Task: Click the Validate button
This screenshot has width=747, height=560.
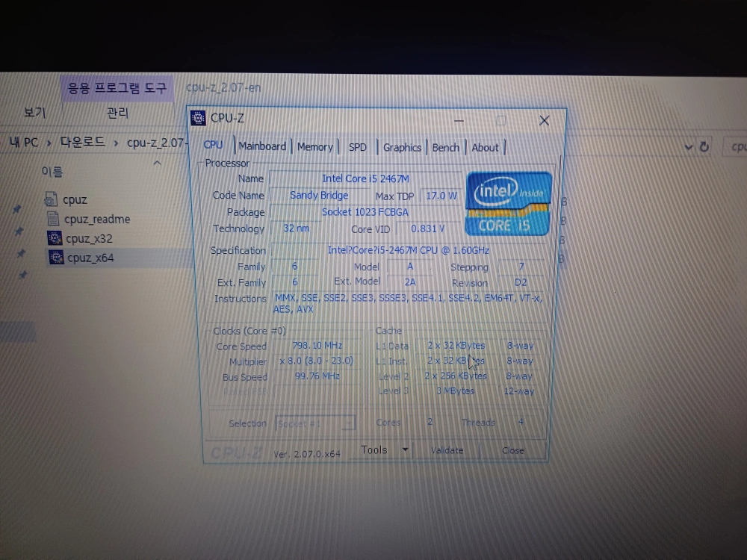Action: 447,450
